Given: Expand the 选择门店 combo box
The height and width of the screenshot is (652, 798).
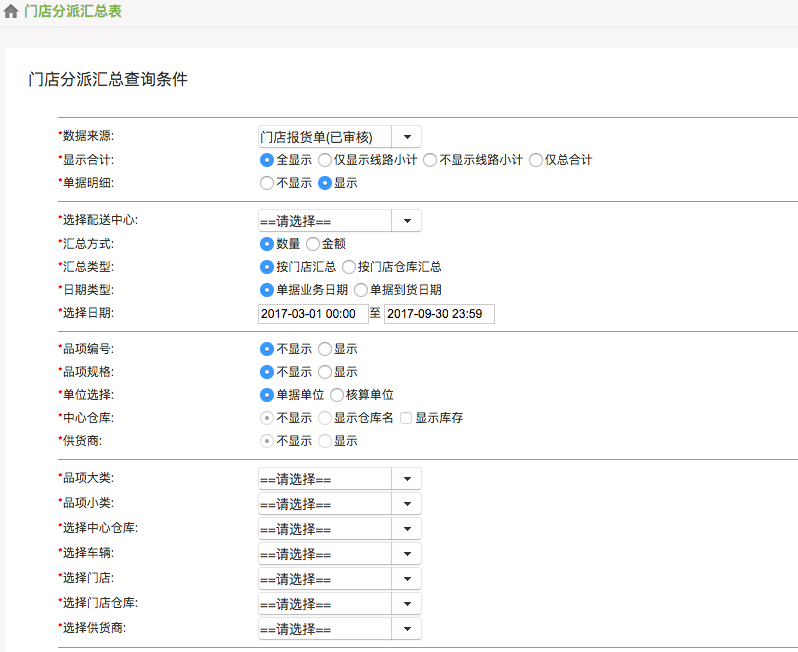Looking at the screenshot, I should 339,579.
